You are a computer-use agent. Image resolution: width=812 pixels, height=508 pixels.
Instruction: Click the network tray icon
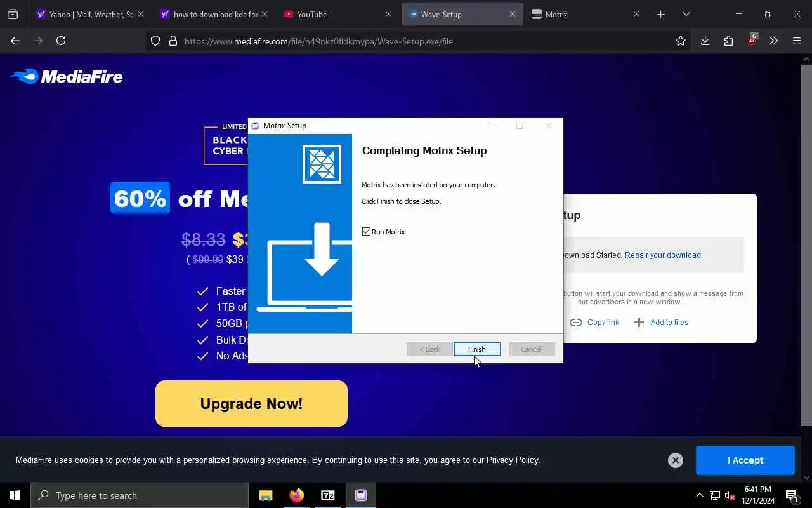pyautogui.click(x=715, y=495)
